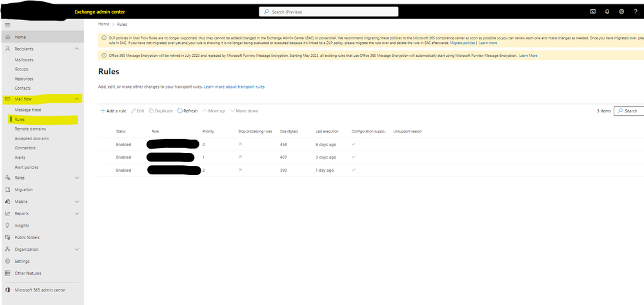Viewport: 644px width, 305px height.
Task: Click the Insights lightbulb icon
Action: tap(7, 226)
